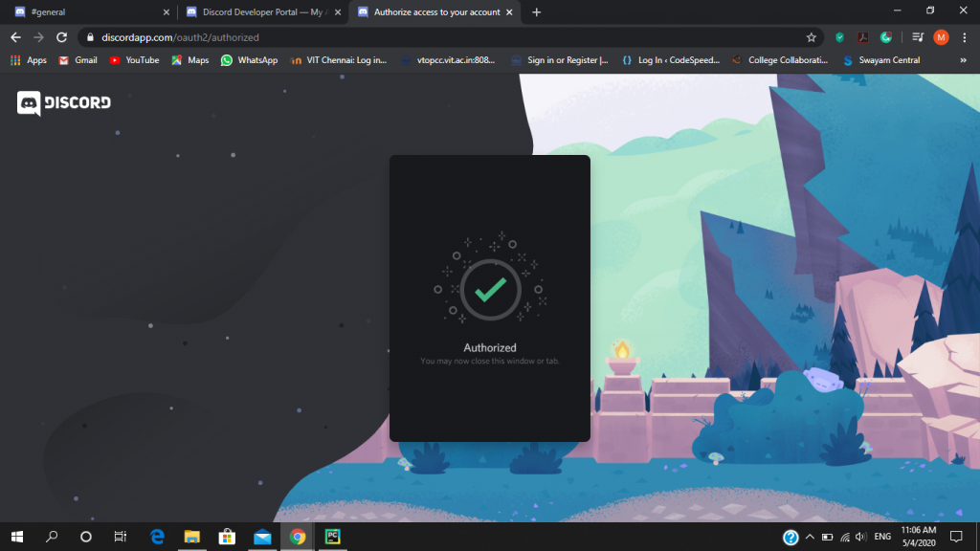Click the green shield extension icon
Screen dimensions: 980x551
[x=839, y=37]
